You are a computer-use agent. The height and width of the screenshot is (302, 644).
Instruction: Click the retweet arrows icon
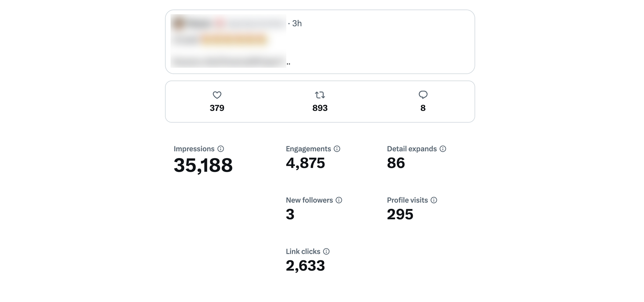[320, 95]
